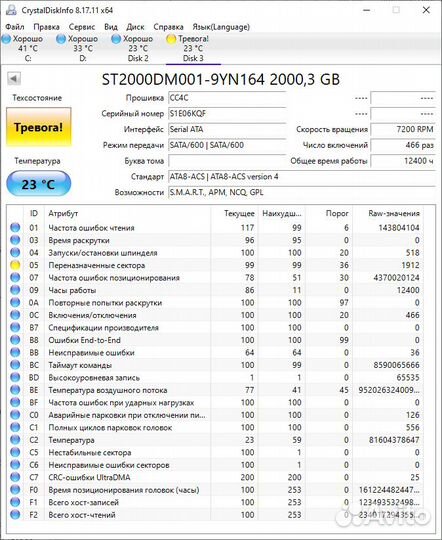Click raw value 81604378647 of Температура
The height and width of the screenshot is (540, 442).
click(394, 440)
